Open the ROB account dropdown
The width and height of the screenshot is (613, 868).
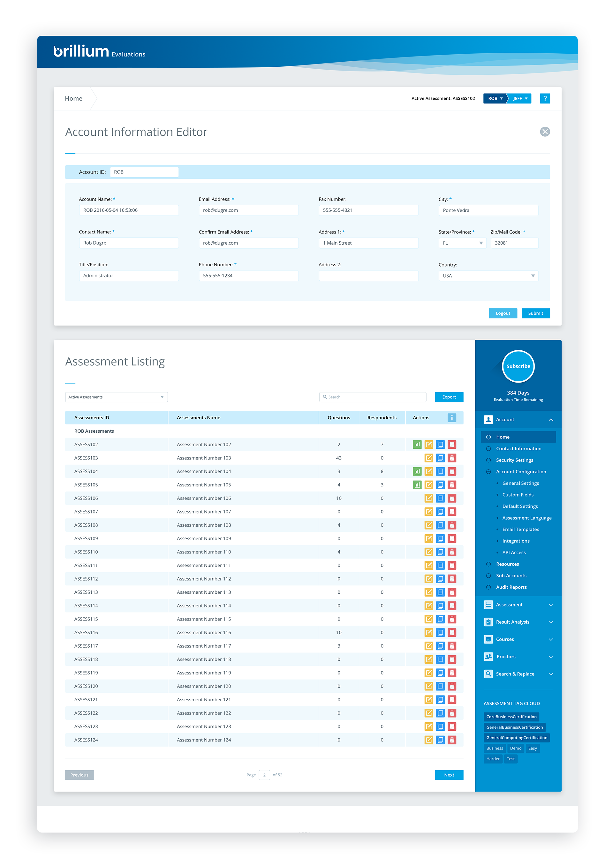click(x=495, y=99)
